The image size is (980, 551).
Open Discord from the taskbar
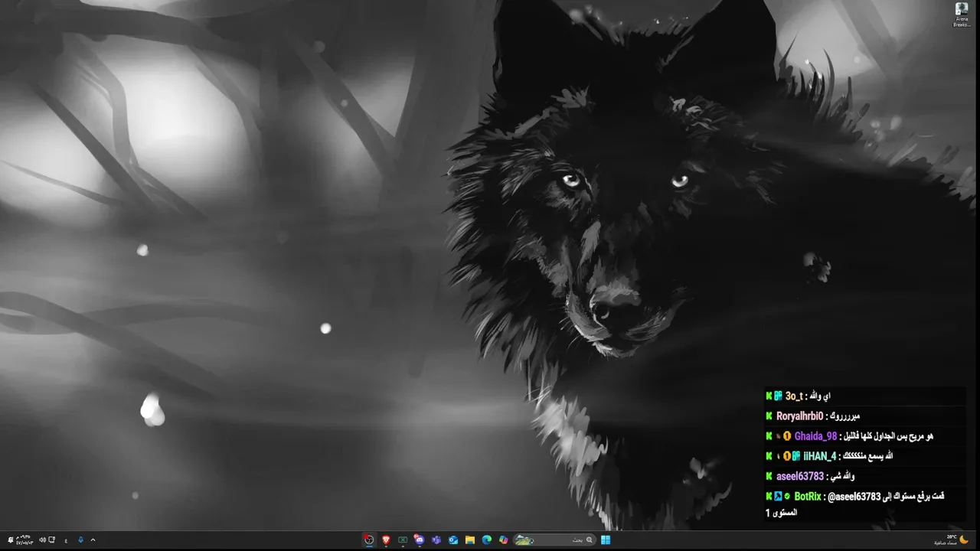420,540
